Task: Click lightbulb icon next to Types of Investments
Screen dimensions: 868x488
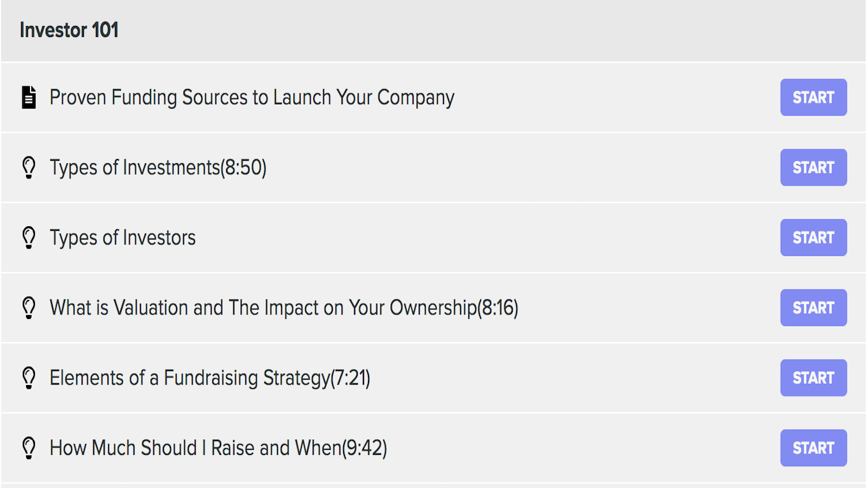Action: pos(29,168)
